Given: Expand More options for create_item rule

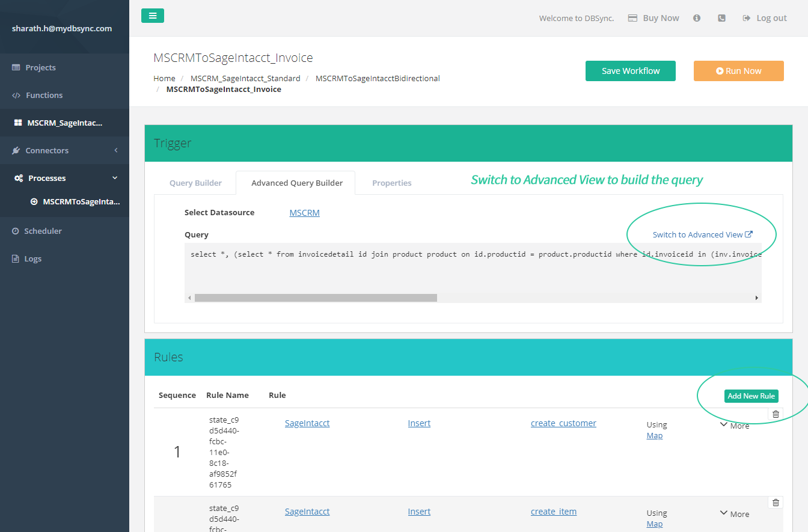Looking at the screenshot, I should point(735,514).
